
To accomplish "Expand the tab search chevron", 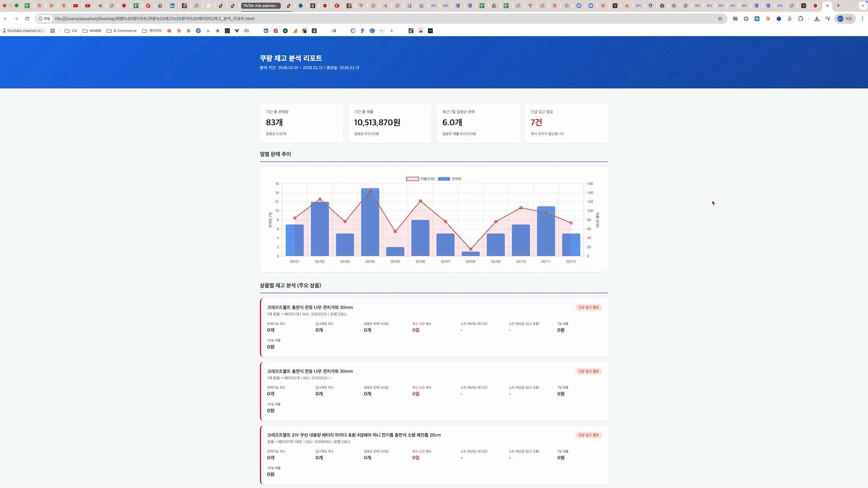I will 863,6.
